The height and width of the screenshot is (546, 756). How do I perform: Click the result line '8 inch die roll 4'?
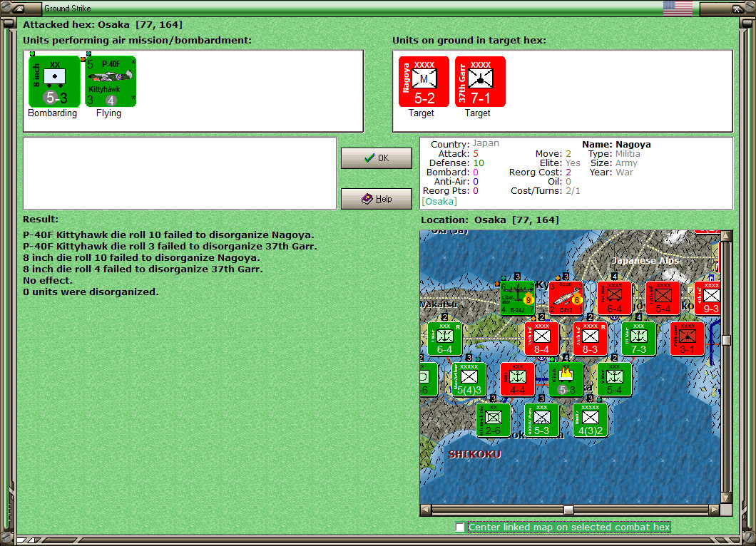(143, 269)
